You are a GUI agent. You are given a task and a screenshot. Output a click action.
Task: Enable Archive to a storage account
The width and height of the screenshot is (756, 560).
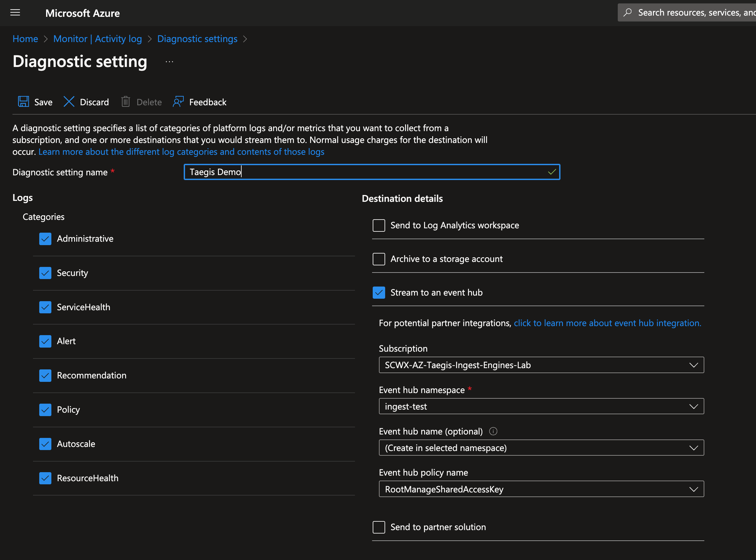click(x=379, y=259)
